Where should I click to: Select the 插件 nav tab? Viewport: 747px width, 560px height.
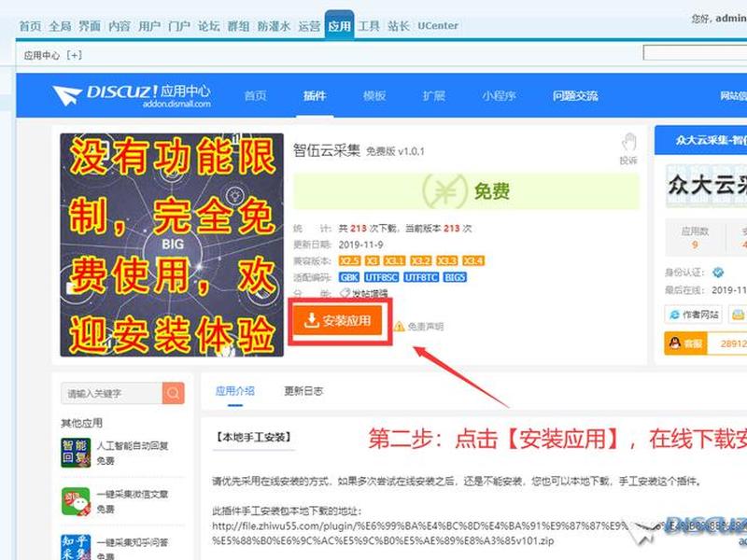[x=315, y=96]
